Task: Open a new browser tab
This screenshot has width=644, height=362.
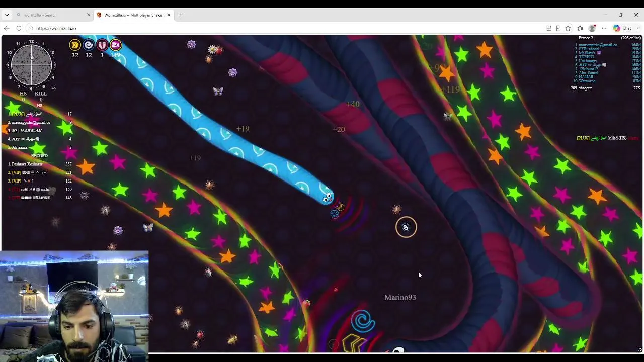Action: (x=181, y=15)
